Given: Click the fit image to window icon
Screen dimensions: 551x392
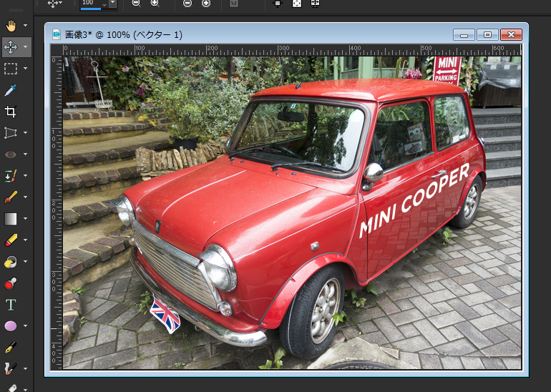Looking at the screenshot, I should coord(296,4).
